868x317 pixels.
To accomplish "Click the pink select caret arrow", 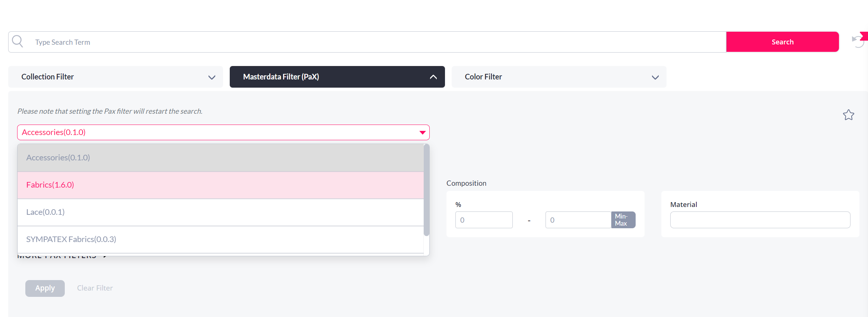I will coord(422,133).
